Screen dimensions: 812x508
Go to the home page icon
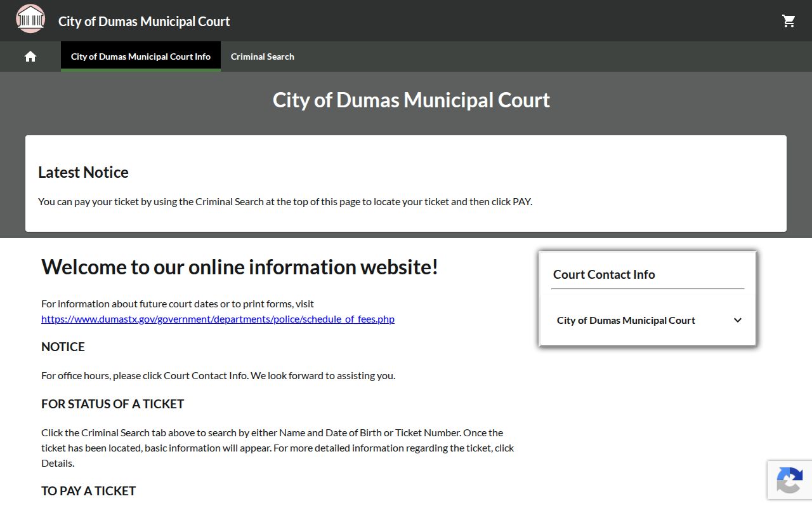(30, 57)
